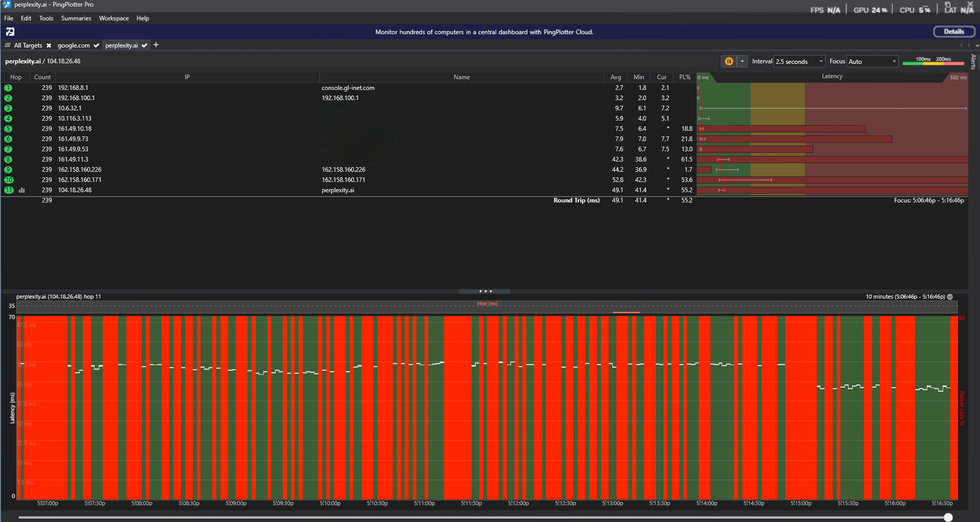Sort by the Hop column header
The width and height of the screenshot is (980, 522).
coord(16,77)
